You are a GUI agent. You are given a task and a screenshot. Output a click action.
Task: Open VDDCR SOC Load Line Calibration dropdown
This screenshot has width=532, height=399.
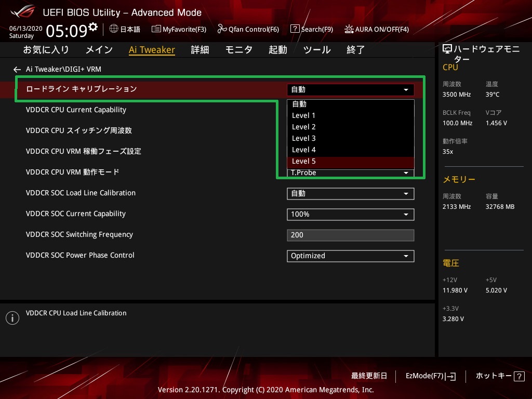tap(351, 194)
